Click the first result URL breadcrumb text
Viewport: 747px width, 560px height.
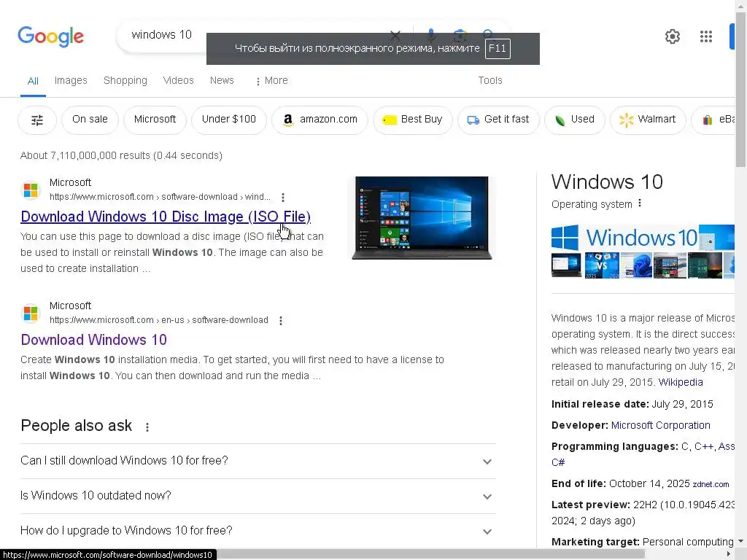160,197
